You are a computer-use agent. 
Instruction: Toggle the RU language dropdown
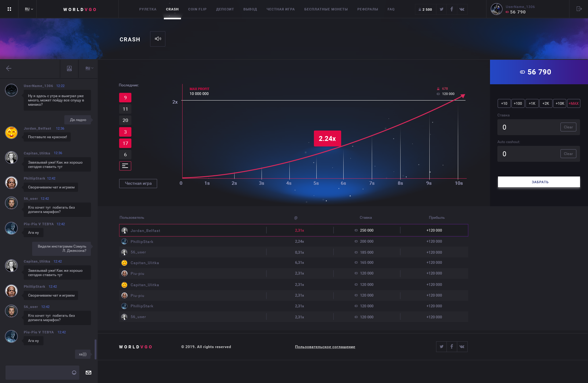28,8
